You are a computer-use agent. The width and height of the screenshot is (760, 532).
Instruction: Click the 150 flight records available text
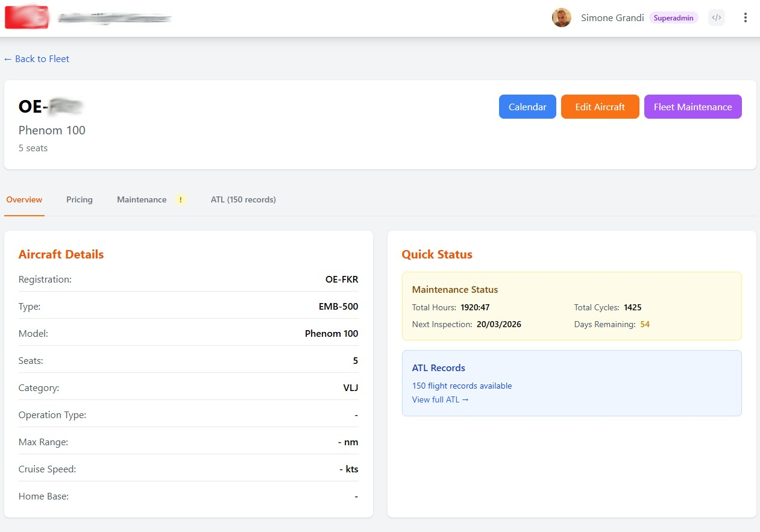click(462, 386)
